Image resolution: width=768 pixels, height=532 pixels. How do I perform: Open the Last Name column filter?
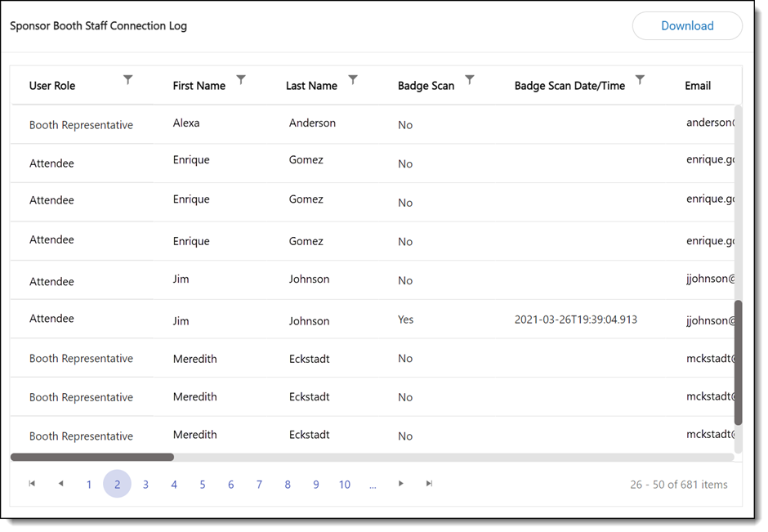pyautogui.click(x=353, y=80)
